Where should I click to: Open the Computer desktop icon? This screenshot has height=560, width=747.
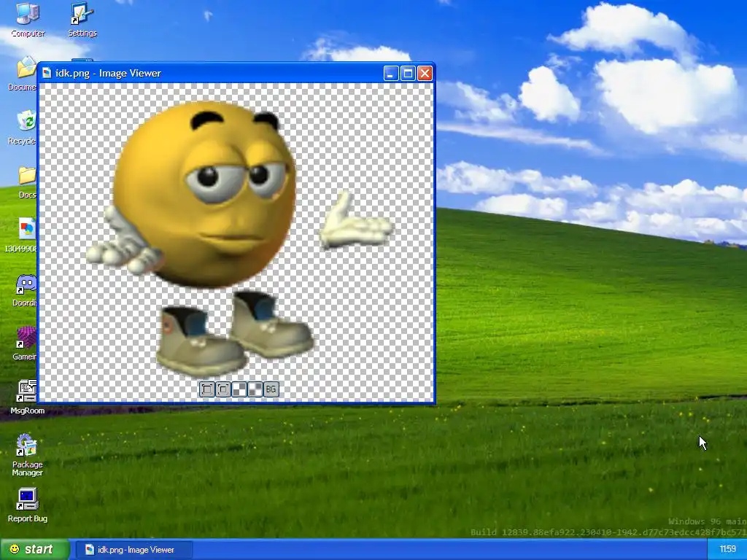click(28, 20)
